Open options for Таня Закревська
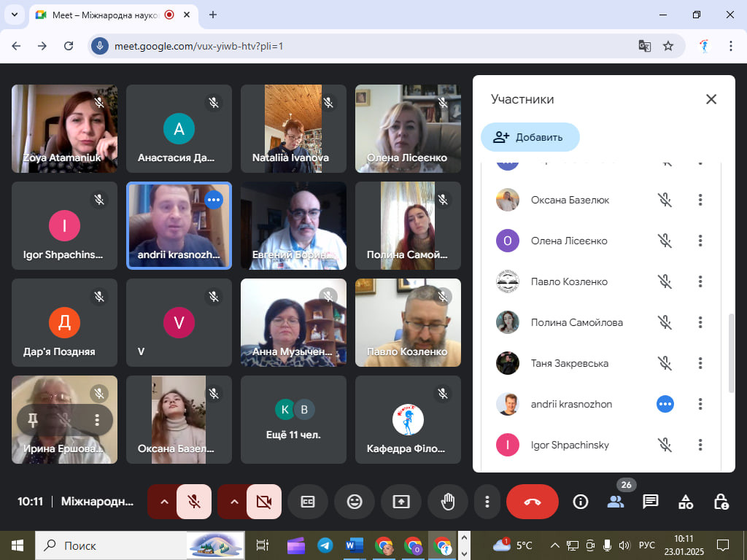Viewport: 747px width, 560px height. (x=700, y=363)
